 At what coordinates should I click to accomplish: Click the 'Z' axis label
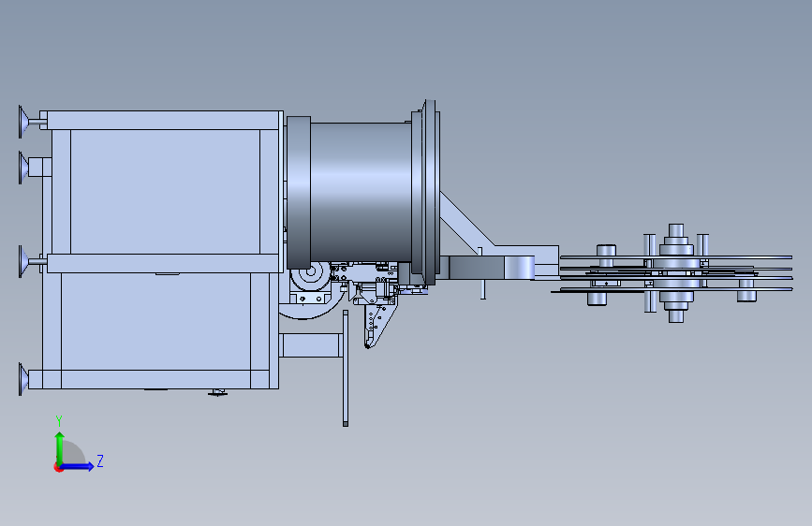tap(100, 460)
